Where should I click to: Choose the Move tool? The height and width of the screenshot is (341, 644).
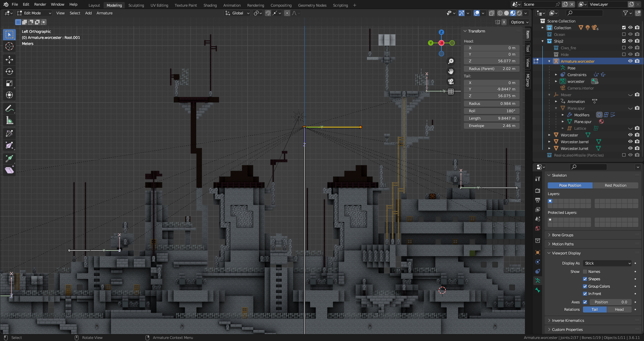9,60
